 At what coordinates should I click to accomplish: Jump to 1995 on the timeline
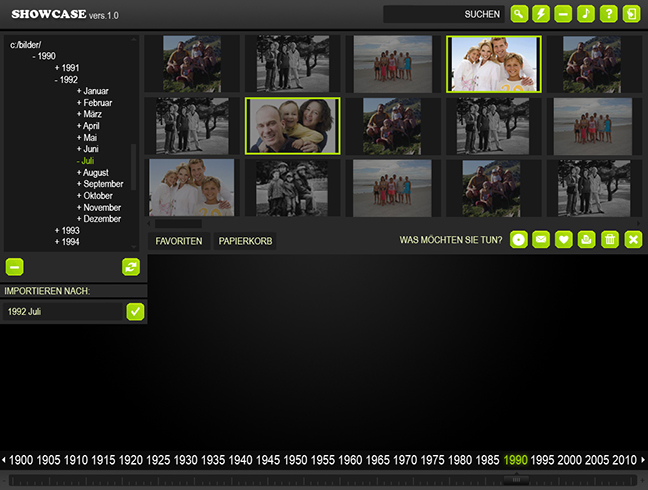coord(542,460)
